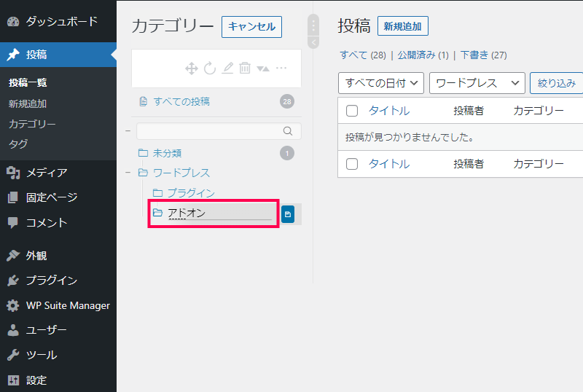
Task: Sort by タイトル in table header
Action: (389, 111)
